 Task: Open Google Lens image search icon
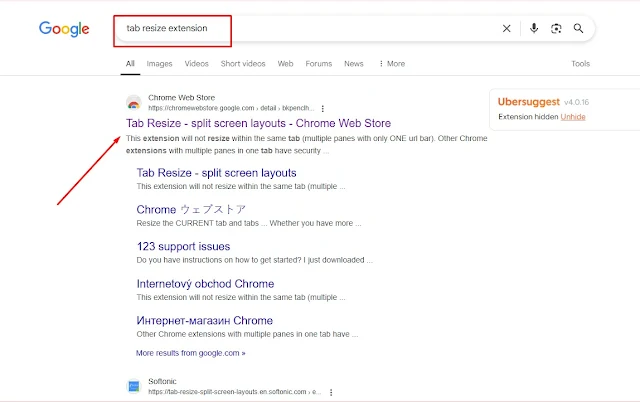[556, 28]
